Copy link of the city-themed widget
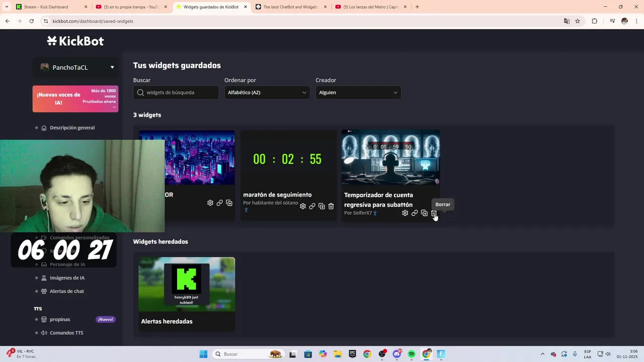The width and height of the screenshot is (644, 362). (219, 203)
